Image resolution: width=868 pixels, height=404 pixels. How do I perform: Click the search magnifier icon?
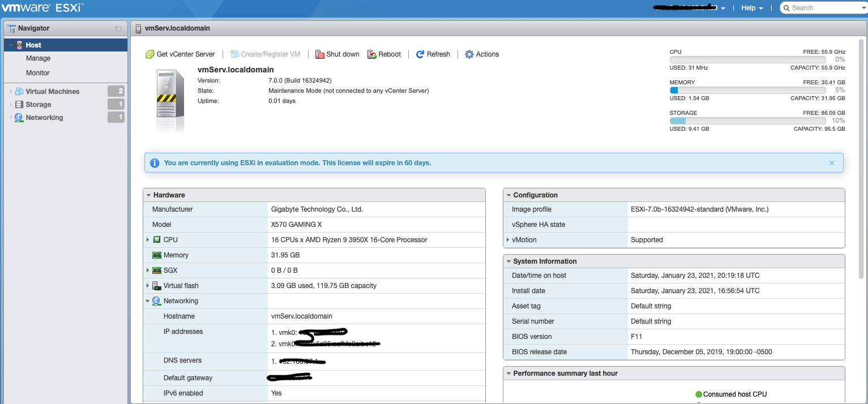pos(786,8)
